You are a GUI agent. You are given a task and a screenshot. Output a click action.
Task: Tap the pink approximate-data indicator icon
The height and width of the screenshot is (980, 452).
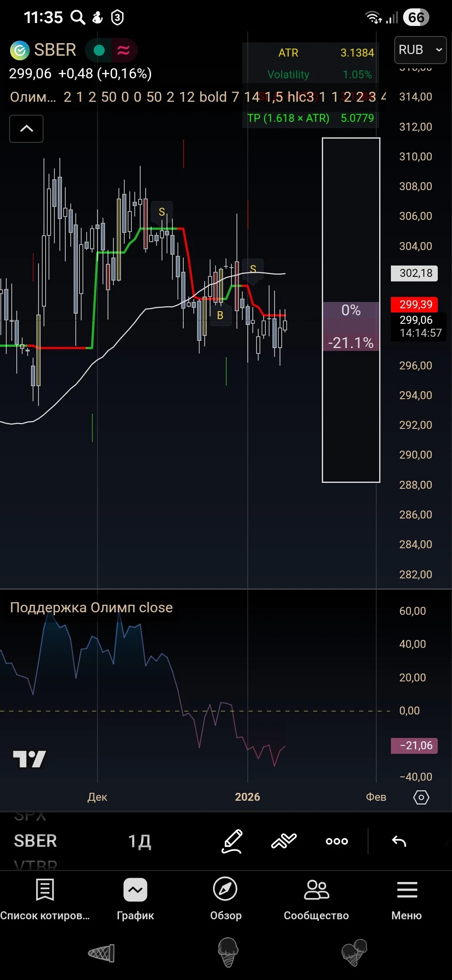[123, 51]
